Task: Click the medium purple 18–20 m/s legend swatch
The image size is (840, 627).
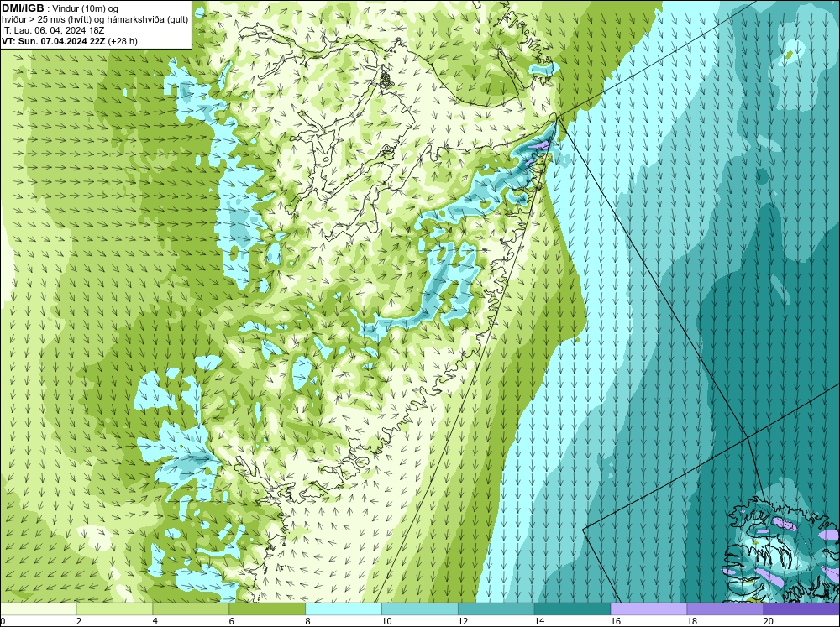Action: (726, 609)
